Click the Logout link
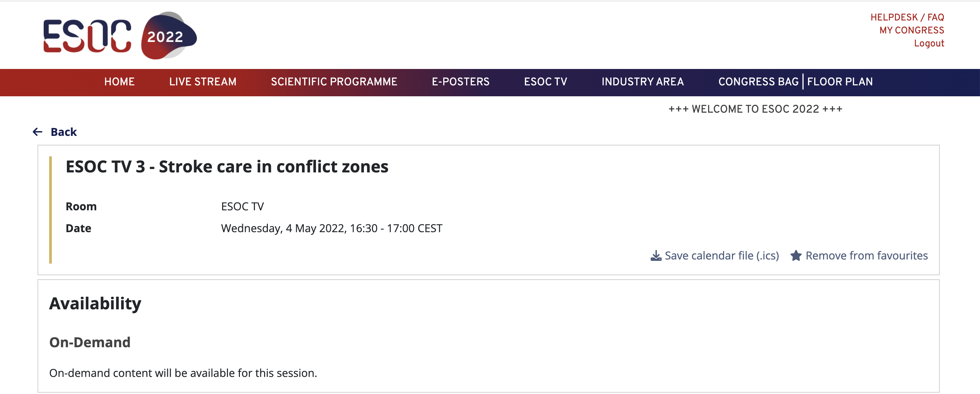This screenshot has width=980, height=394. [x=928, y=43]
